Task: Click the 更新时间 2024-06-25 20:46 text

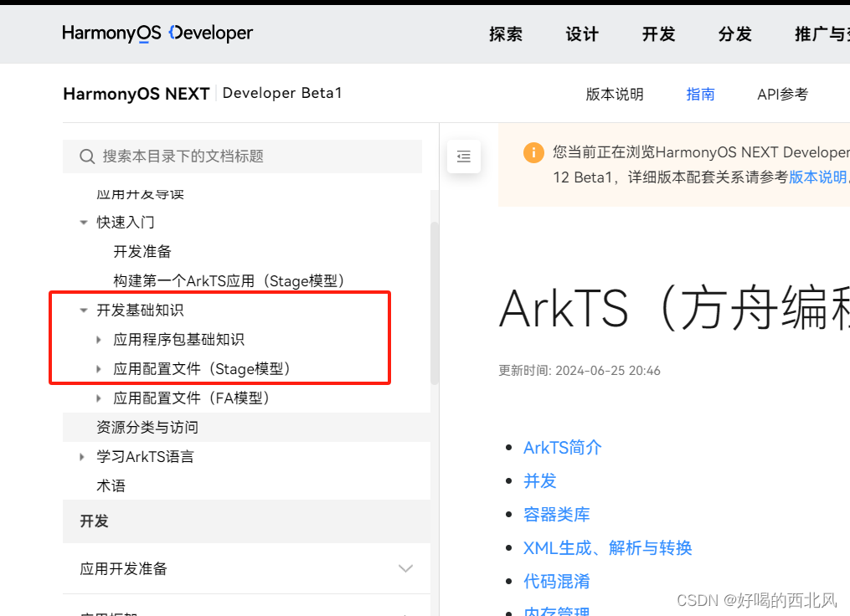Action: pyautogui.click(x=580, y=371)
